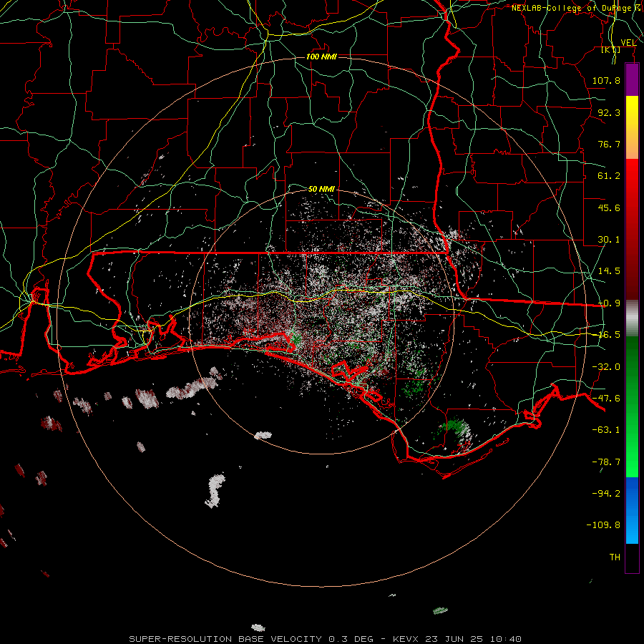The height and width of the screenshot is (644, 644).
Task: Click the 107.8 velocity scale label
Action: (x=606, y=80)
